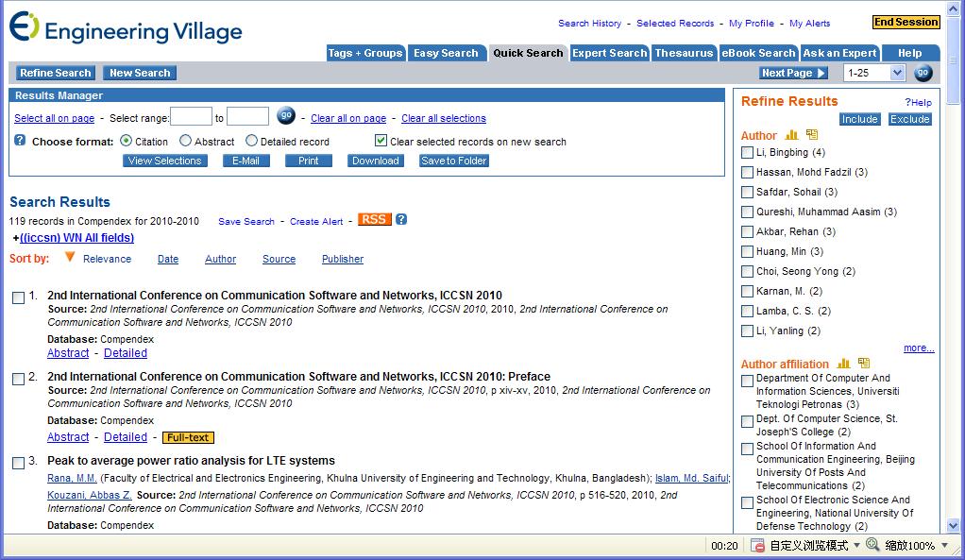
Task: Click the help icon beside the RSS button
Action: click(401, 219)
